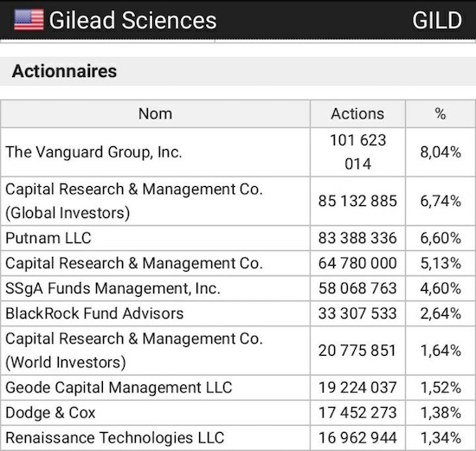Open Capital Research Global Investors entry
The width and height of the screenshot is (476, 451).
tap(238, 201)
